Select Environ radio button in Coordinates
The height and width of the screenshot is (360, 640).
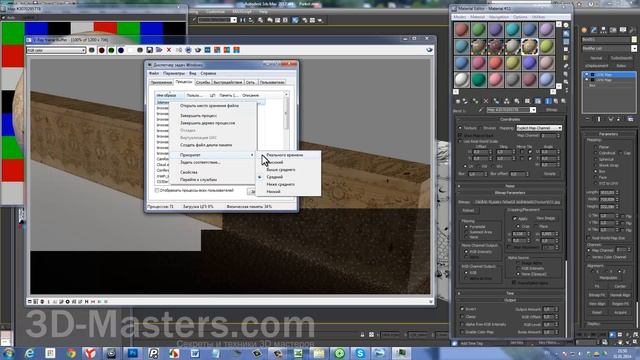[480, 128]
